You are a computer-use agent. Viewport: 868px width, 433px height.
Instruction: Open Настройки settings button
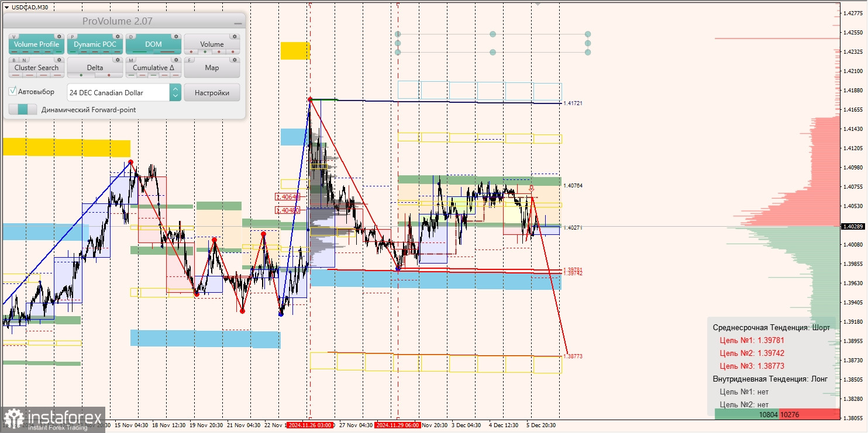[212, 92]
